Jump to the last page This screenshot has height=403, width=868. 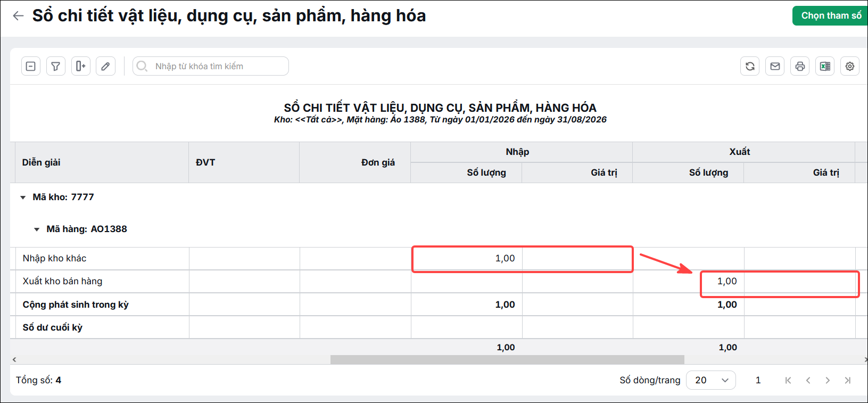(x=848, y=380)
